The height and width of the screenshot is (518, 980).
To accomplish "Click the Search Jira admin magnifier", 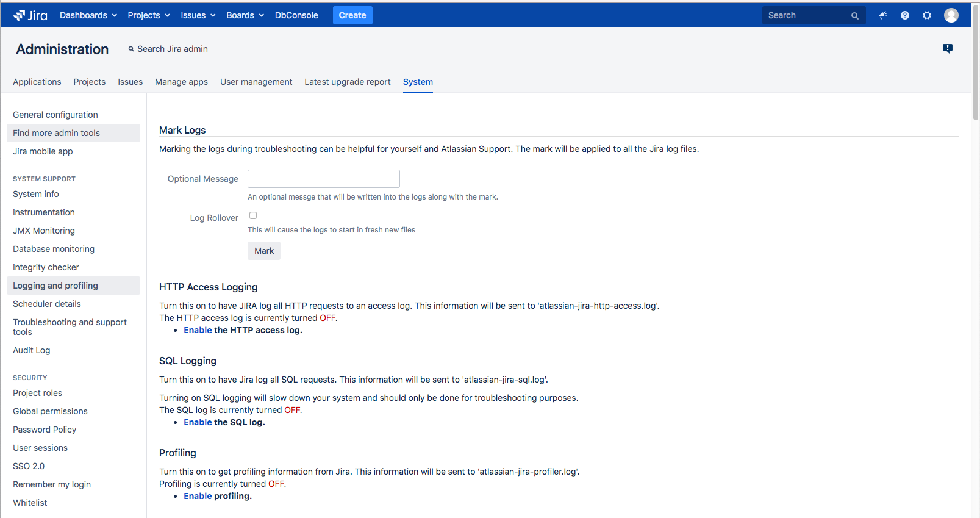I will (131, 49).
